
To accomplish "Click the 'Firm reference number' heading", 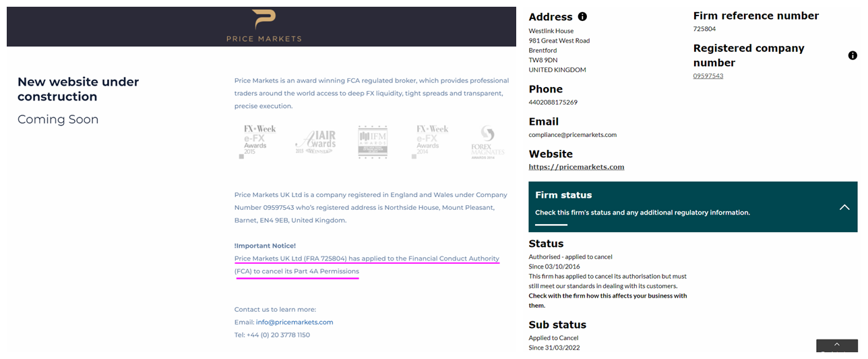I will click(x=756, y=16).
